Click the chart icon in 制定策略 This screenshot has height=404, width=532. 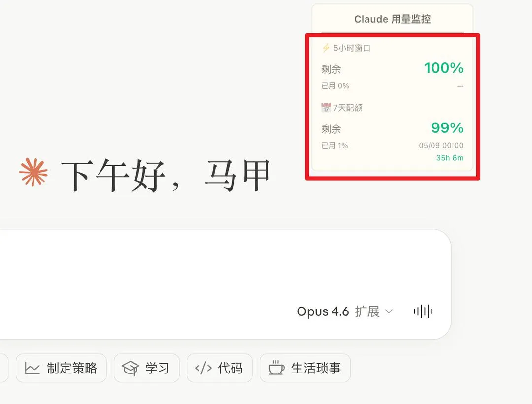pyautogui.click(x=32, y=369)
